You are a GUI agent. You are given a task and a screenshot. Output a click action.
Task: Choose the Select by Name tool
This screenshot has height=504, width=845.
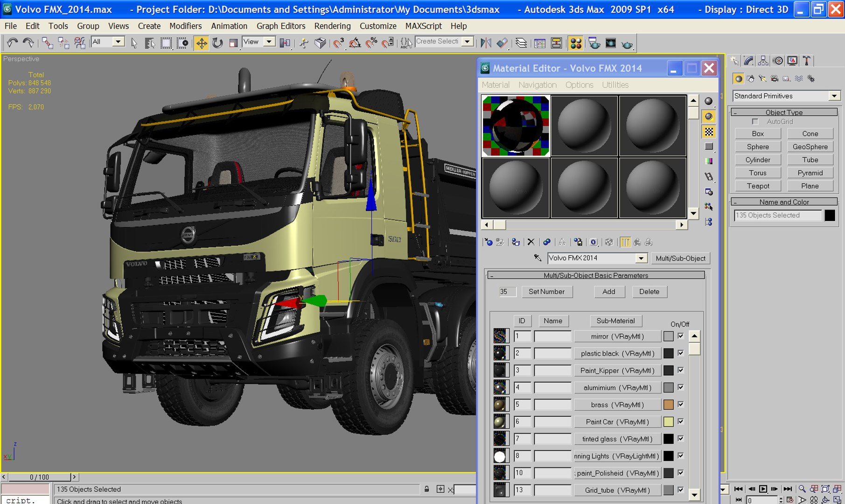pos(150,43)
